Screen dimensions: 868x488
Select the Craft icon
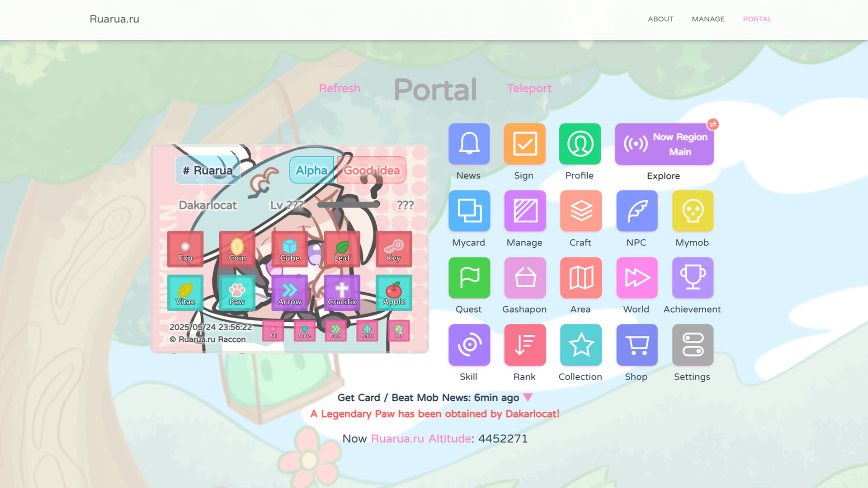(x=580, y=211)
